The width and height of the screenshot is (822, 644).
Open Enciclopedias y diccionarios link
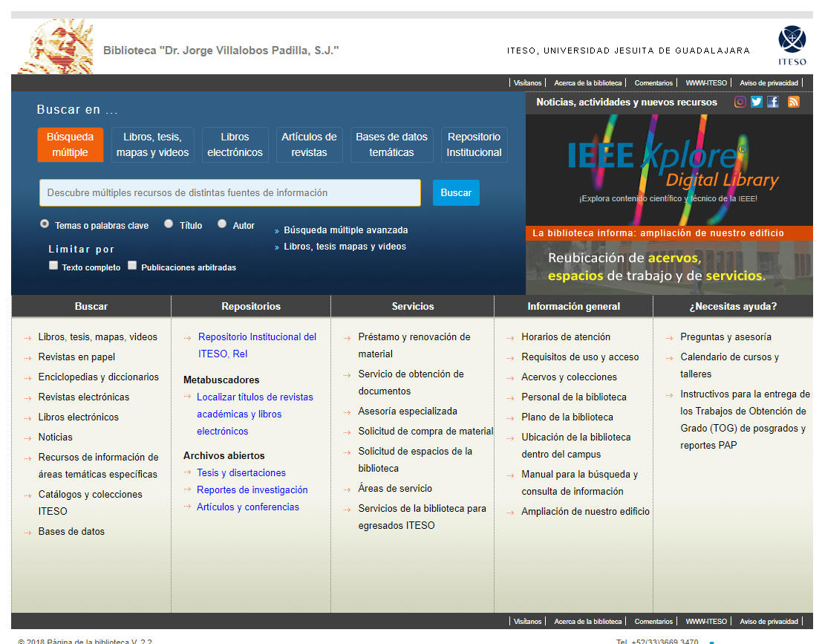[x=99, y=377]
